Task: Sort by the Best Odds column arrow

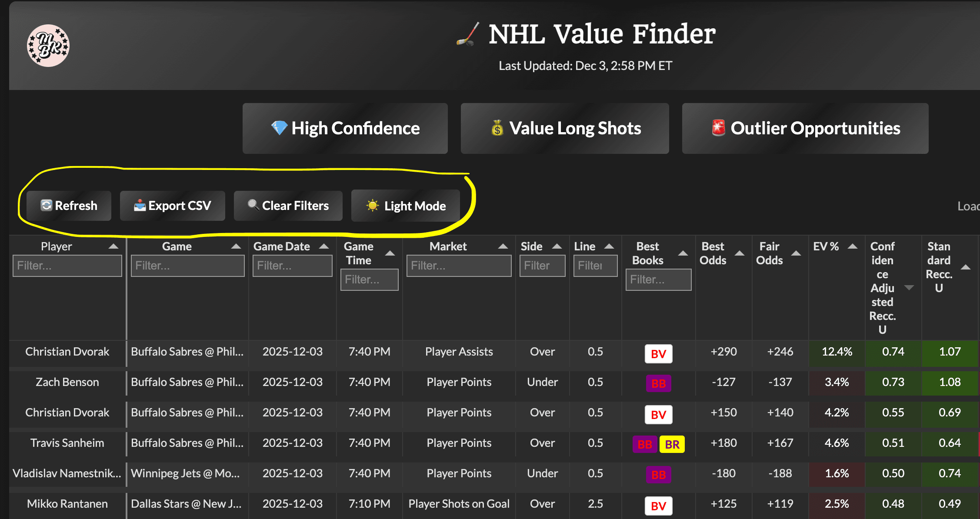Action: tap(739, 253)
